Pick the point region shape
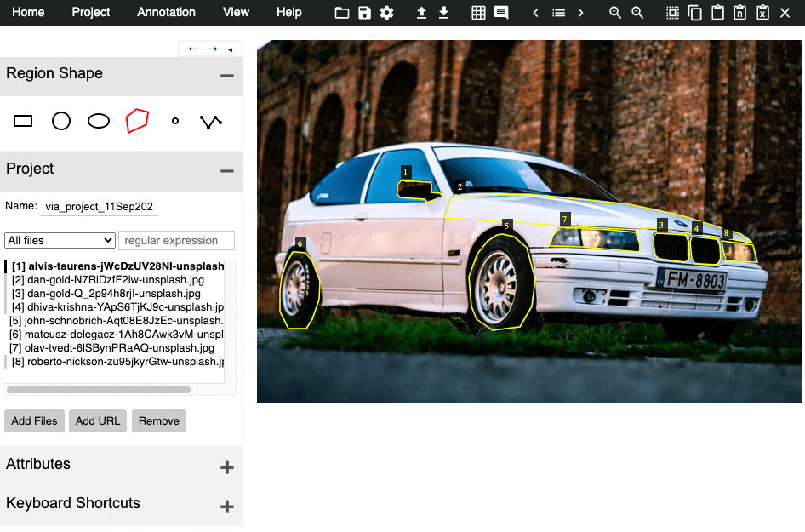The image size is (805, 532). pos(175,121)
